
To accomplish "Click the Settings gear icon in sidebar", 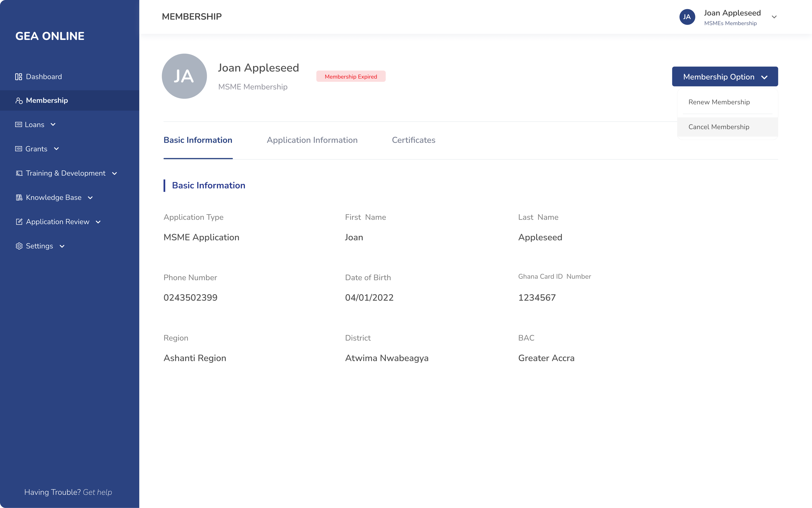I will click(19, 246).
